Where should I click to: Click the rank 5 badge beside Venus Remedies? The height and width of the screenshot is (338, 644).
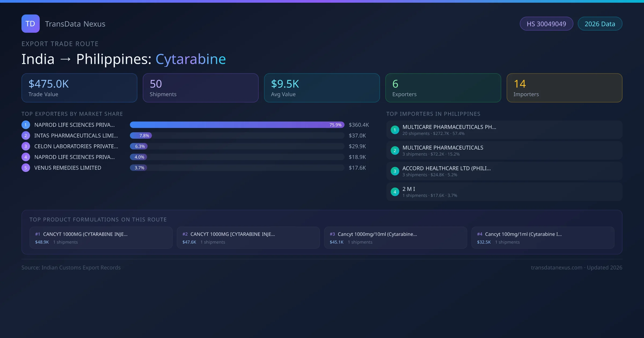point(26,168)
